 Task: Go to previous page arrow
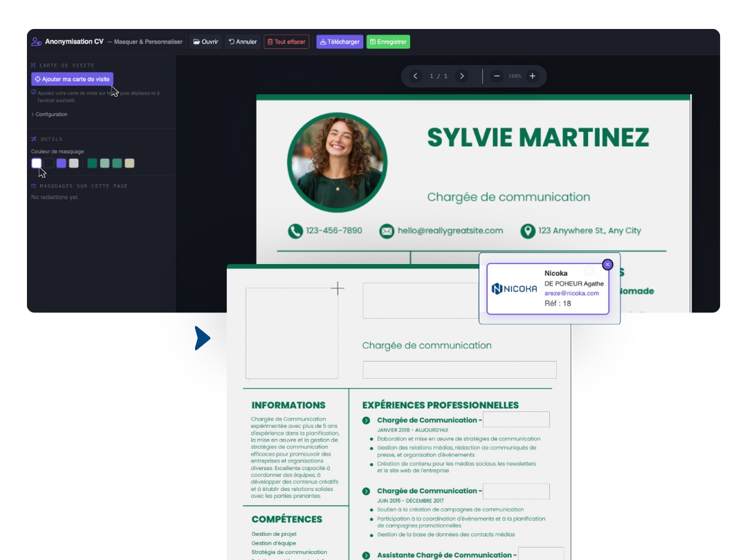415,76
